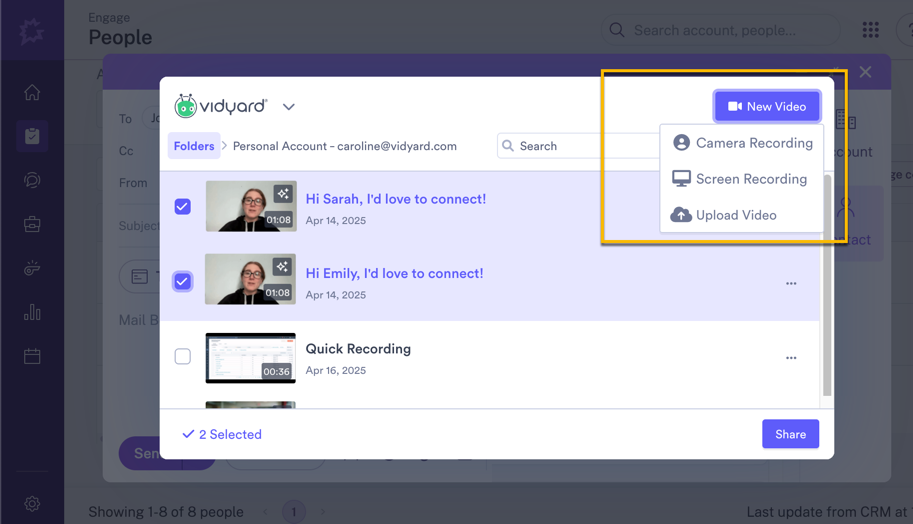Viewport: 913px width, 524px height.
Task: Open the tasks clipboard icon in sidebar
Action: pos(32,136)
